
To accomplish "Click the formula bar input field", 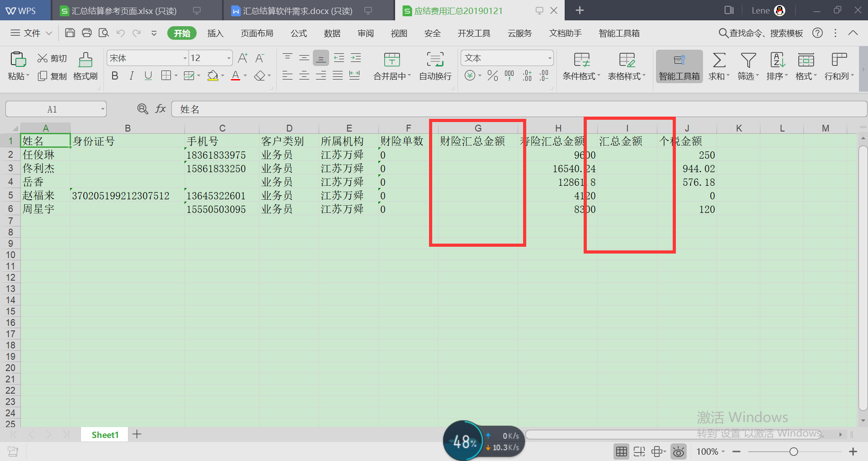I will coord(519,109).
